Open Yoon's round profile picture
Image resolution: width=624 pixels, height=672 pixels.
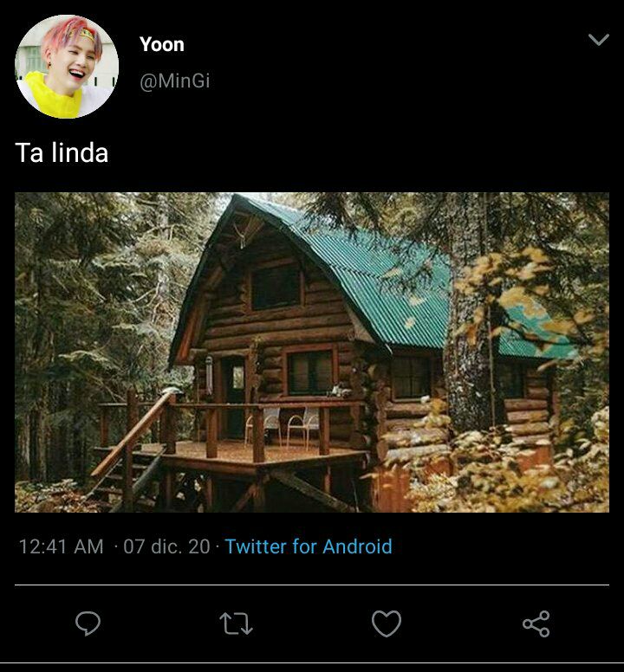click(67, 67)
